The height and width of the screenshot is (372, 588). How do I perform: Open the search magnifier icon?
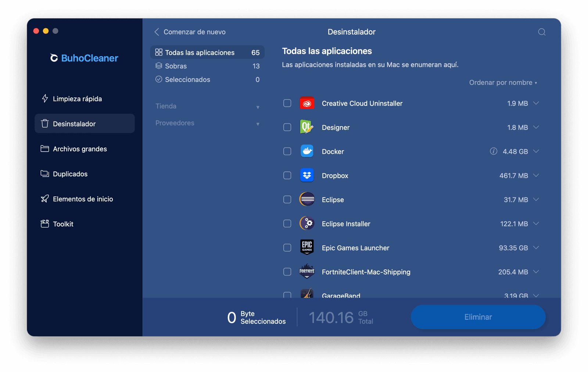coord(541,32)
